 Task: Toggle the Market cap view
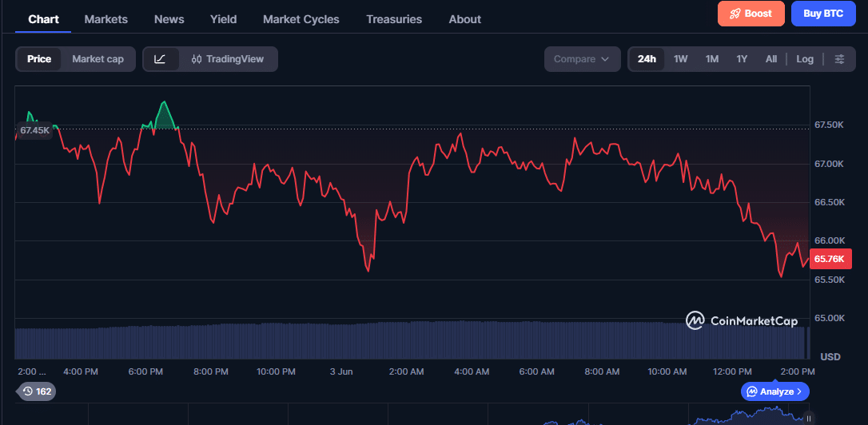click(98, 59)
